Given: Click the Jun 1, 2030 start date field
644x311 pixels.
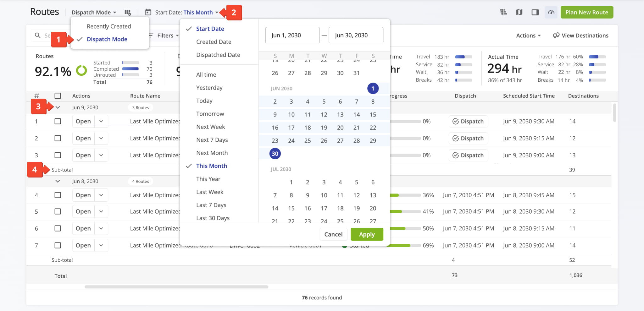Looking at the screenshot, I should click(292, 35).
